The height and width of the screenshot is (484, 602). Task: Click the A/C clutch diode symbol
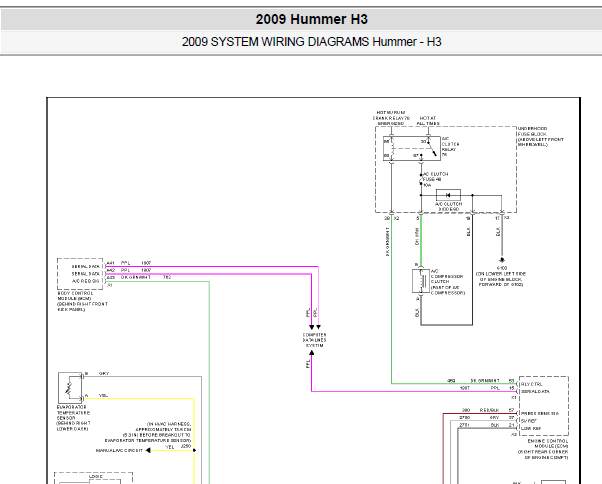coord(448,195)
